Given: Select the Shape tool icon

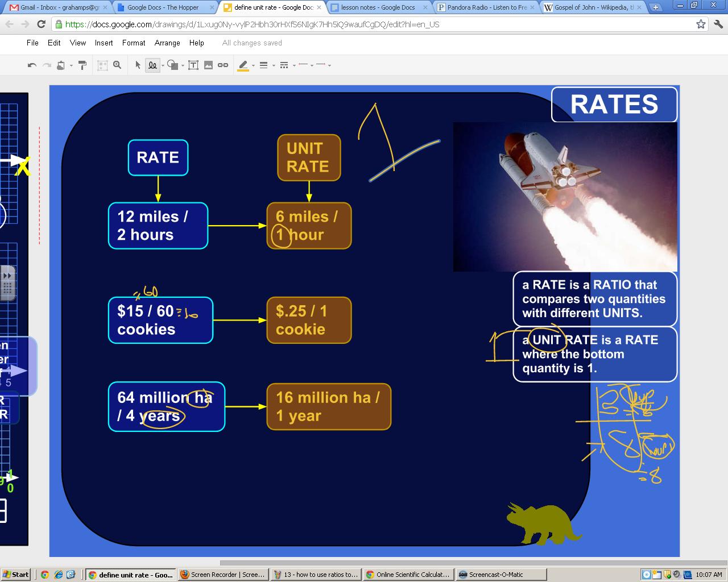Looking at the screenshot, I should (173, 65).
